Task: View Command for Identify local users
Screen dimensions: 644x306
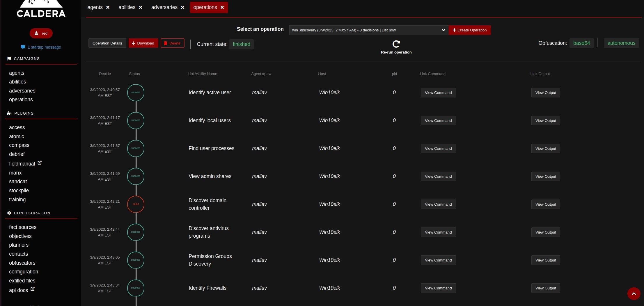Action: pos(438,121)
